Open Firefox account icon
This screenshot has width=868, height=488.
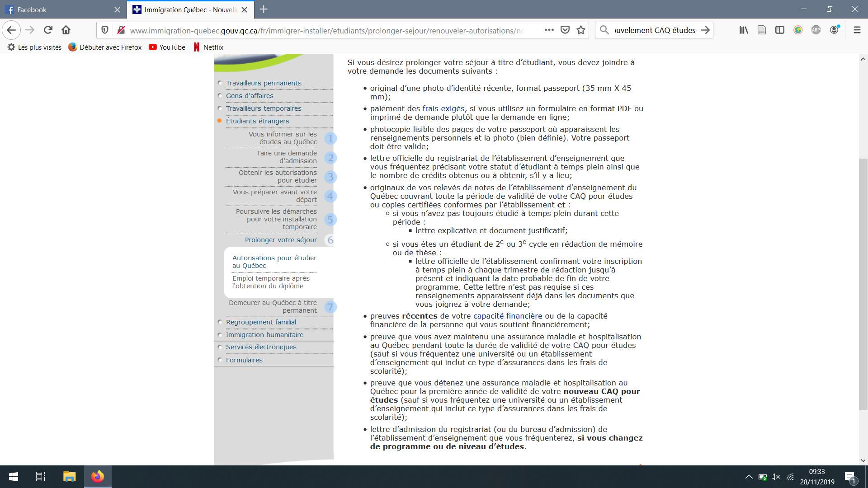(835, 30)
